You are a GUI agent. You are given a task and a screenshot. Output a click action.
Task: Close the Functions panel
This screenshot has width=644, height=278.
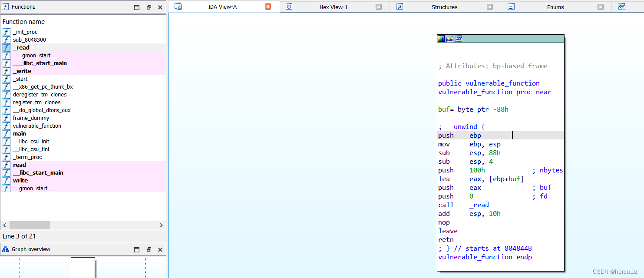tap(160, 7)
